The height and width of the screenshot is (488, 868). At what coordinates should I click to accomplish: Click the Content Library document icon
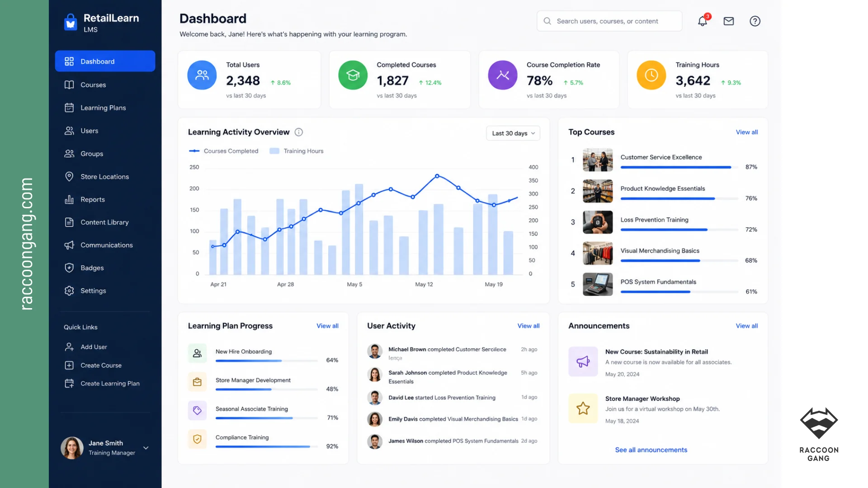69,222
